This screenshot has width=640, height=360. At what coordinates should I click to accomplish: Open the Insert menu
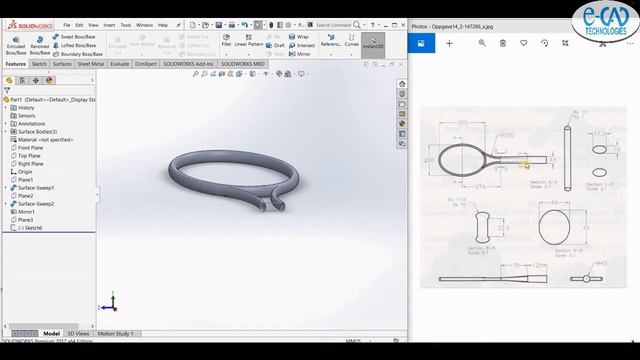109,25
